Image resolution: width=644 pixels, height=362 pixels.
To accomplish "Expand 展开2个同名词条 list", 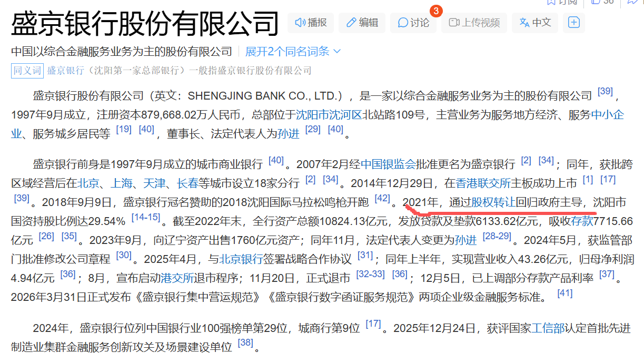I will 293,51.
